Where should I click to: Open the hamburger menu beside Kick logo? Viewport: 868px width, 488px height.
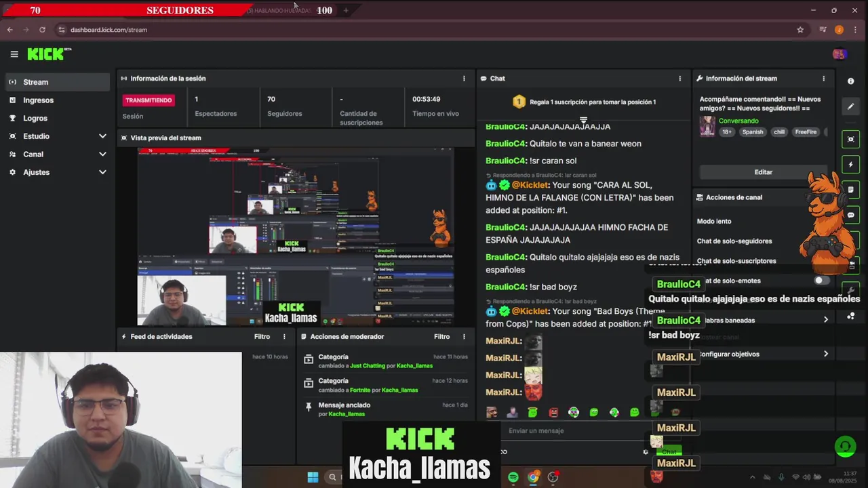point(14,54)
